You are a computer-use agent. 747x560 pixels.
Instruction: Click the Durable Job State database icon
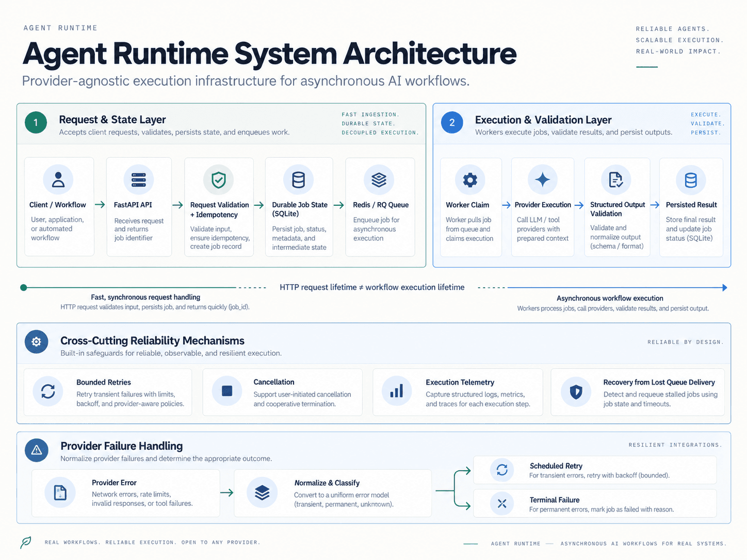(x=299, y=179)
